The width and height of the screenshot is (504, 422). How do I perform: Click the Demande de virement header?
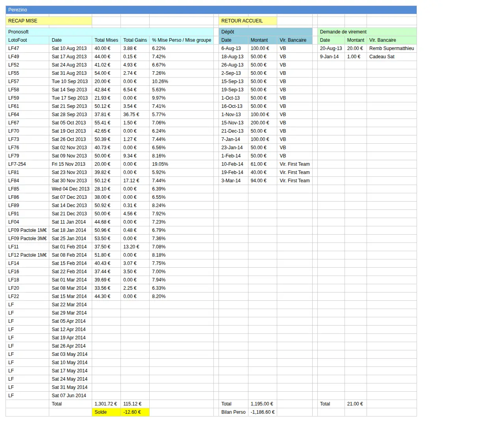pos(367,32)
